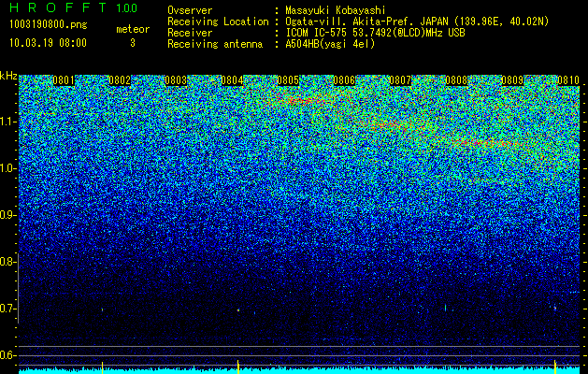Click the meteor count value 3
This screenshot has height=374, width=588.
point(133,43)
